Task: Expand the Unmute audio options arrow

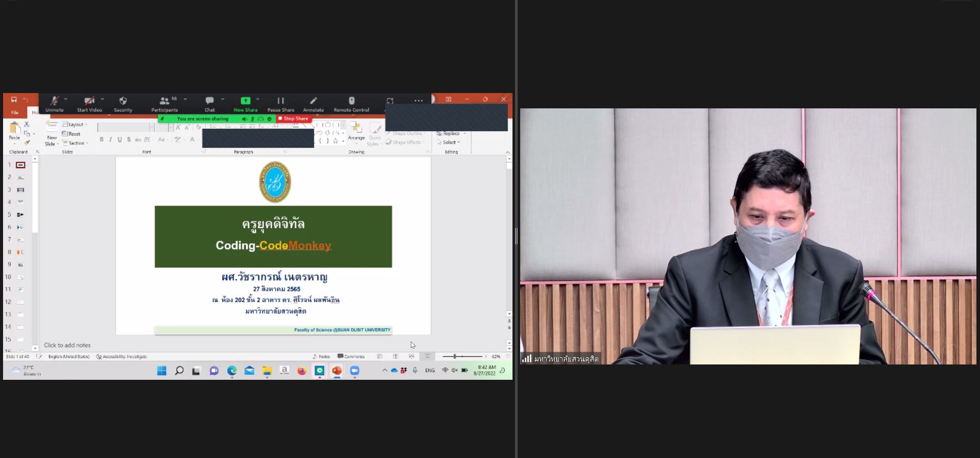Action: [x=66, y=99]
